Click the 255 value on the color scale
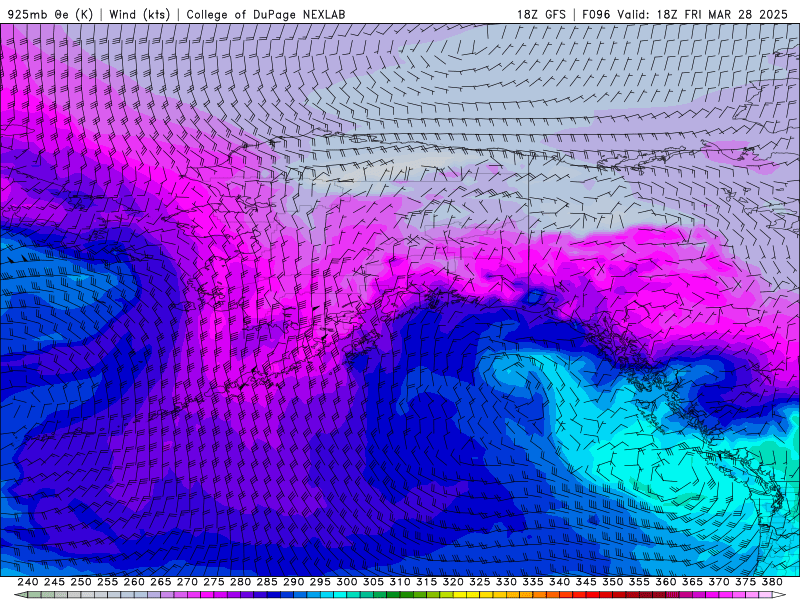 (107, 582)
